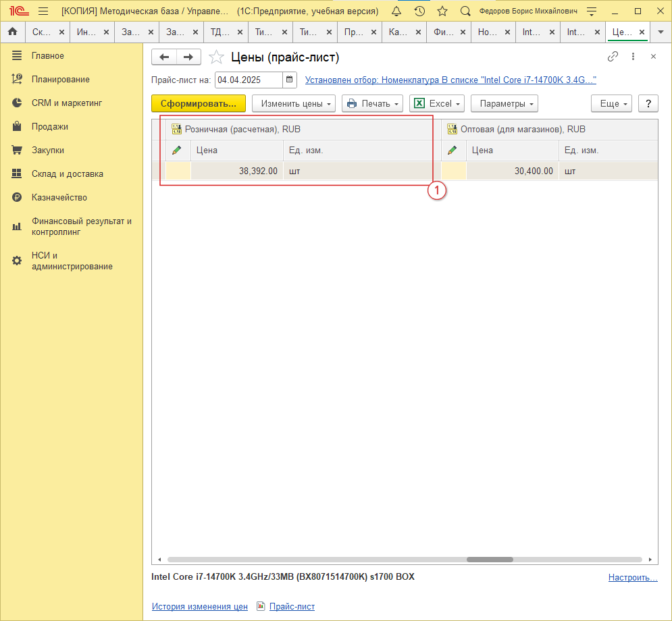Open the Закупки section
672x621 pixels.
click(x=47, y=150)
